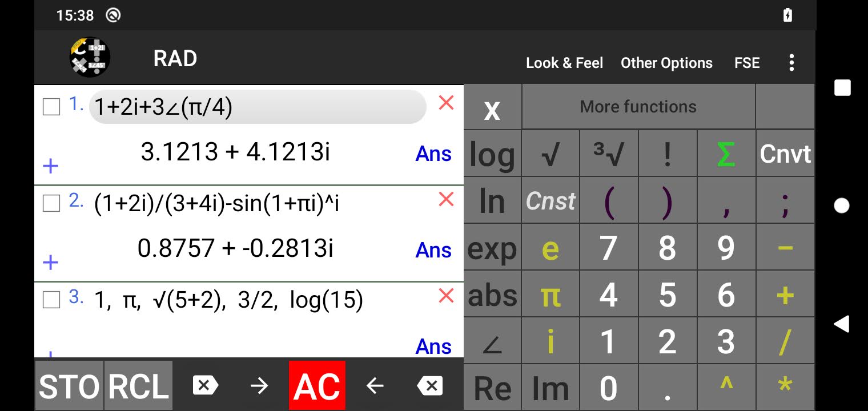868x411 pixels.
Task: Select the checkbox for expression 3
Action: pyautogui.click(x=51, y=300)
